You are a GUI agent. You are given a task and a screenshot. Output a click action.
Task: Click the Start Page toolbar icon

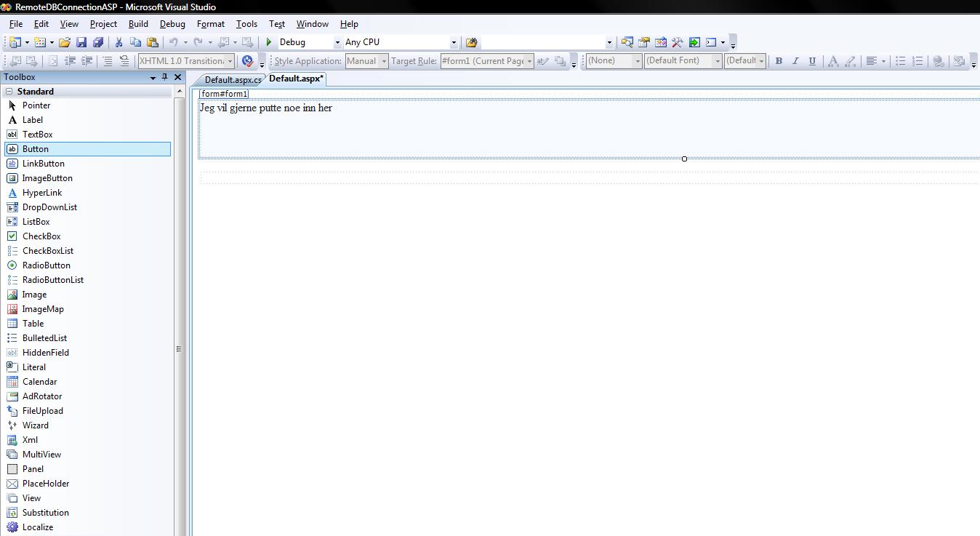pyautogui.click(x=694, y=42)
